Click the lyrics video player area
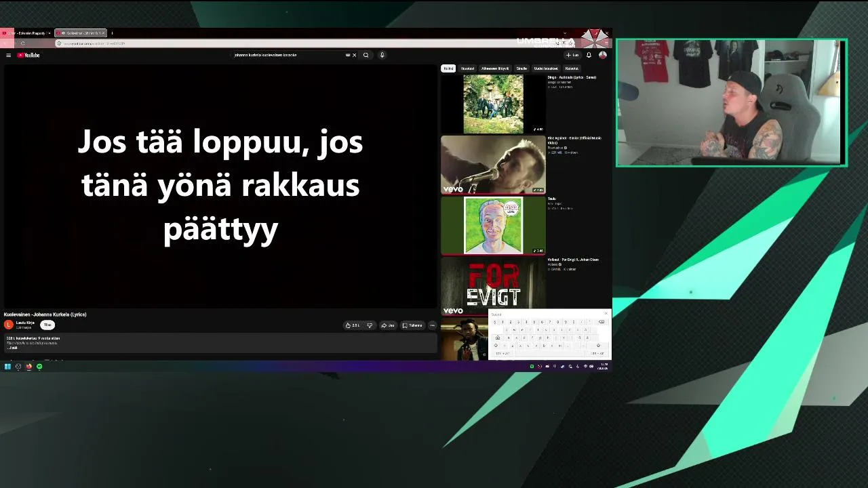Image resolution: width=868 pixels, height=488 pixels. point(220,186)
